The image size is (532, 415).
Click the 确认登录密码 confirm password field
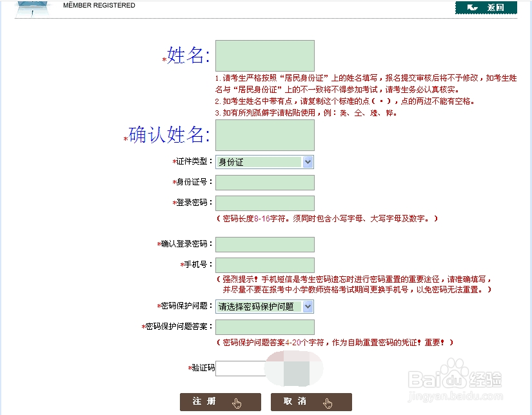pyautogui.click(x=265, y=244)
